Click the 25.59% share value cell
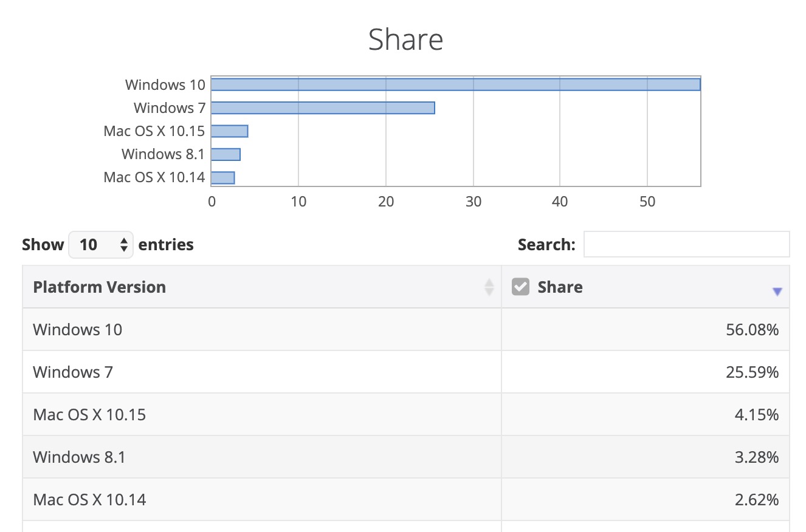The height and width of the screenshot is (532, 806). [752, 372]
